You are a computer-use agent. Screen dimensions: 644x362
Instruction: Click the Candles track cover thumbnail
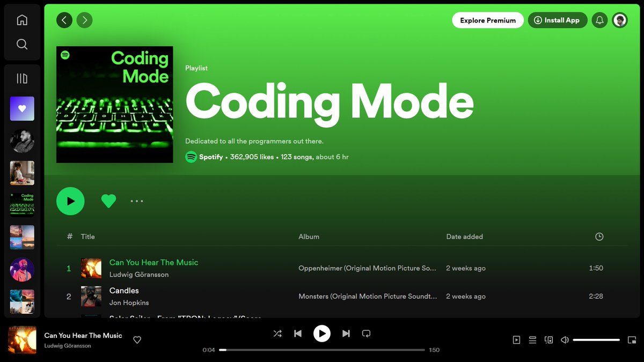tap(91, 296)
